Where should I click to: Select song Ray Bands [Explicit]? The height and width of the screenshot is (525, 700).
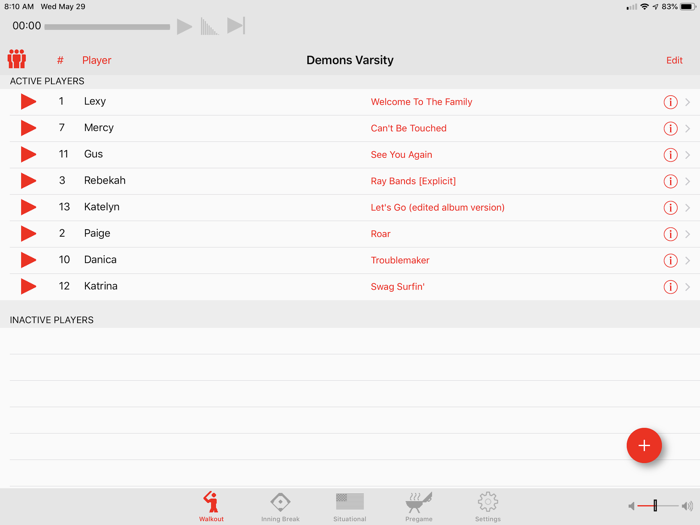(413, 181)
